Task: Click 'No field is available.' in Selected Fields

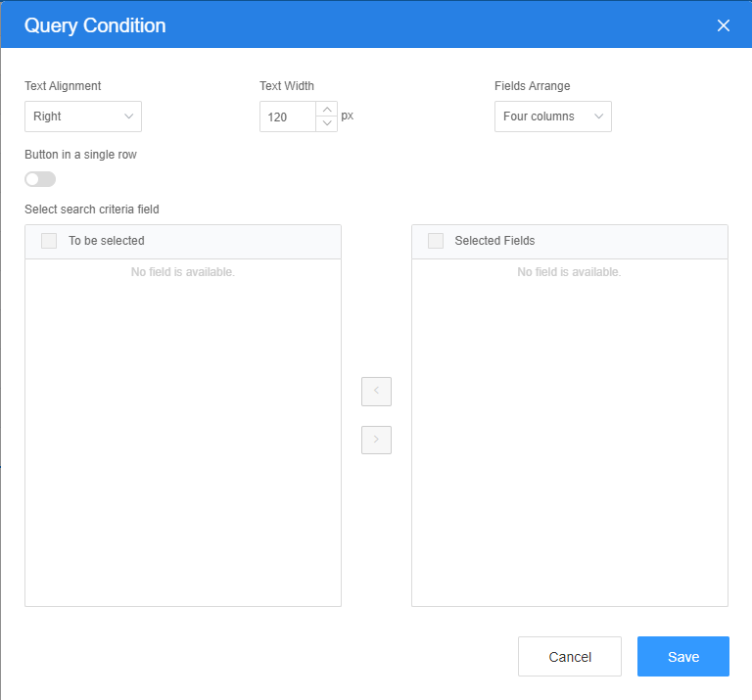Action: [569, 272]
